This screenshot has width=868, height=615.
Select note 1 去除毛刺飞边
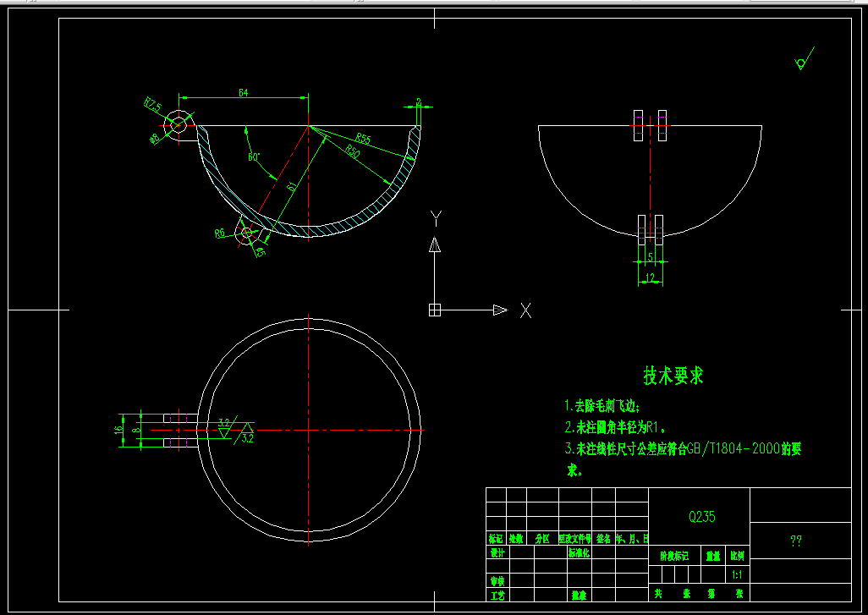602,406
